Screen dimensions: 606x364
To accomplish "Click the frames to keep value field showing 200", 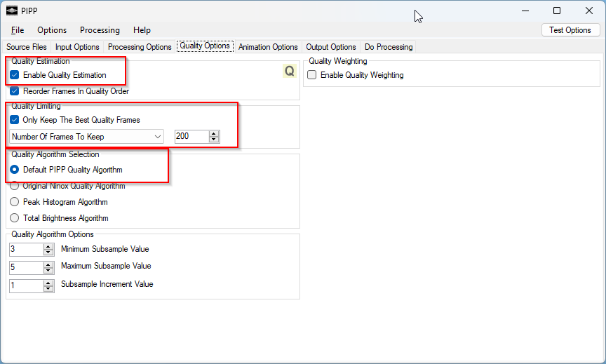I will (x=191, y=136).
